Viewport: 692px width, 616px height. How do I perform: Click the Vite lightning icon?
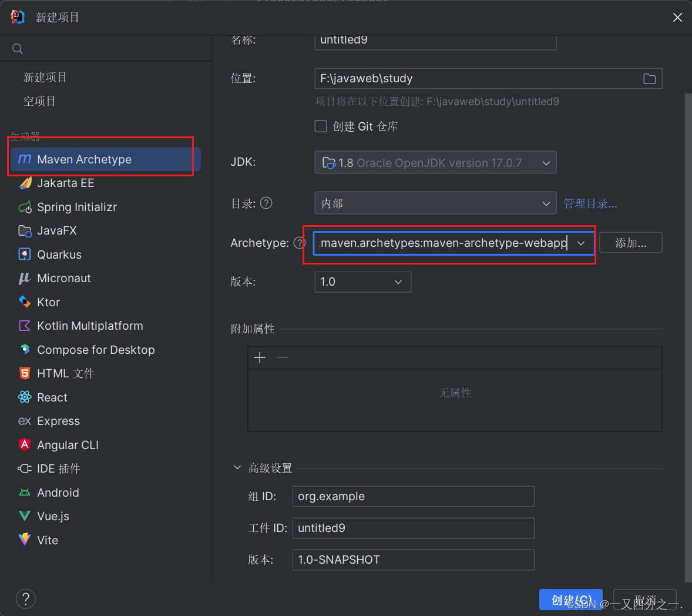pyautogui.click(x=25, y=539)
